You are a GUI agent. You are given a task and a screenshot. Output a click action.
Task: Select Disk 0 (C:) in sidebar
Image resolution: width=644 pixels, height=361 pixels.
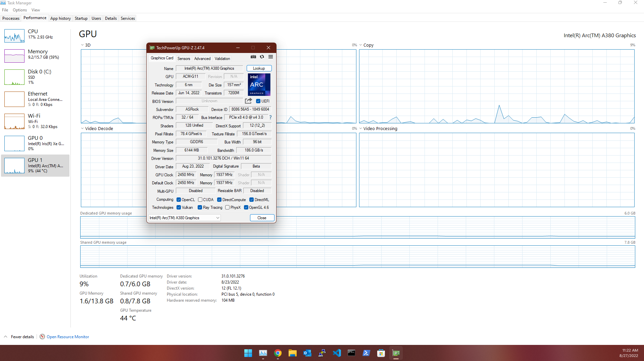[35, 77]
